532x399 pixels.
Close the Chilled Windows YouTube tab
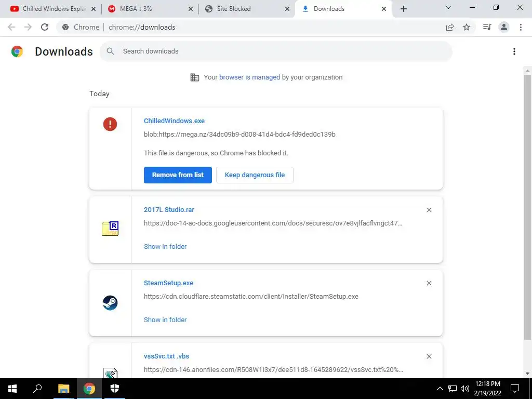coord(94,9)
